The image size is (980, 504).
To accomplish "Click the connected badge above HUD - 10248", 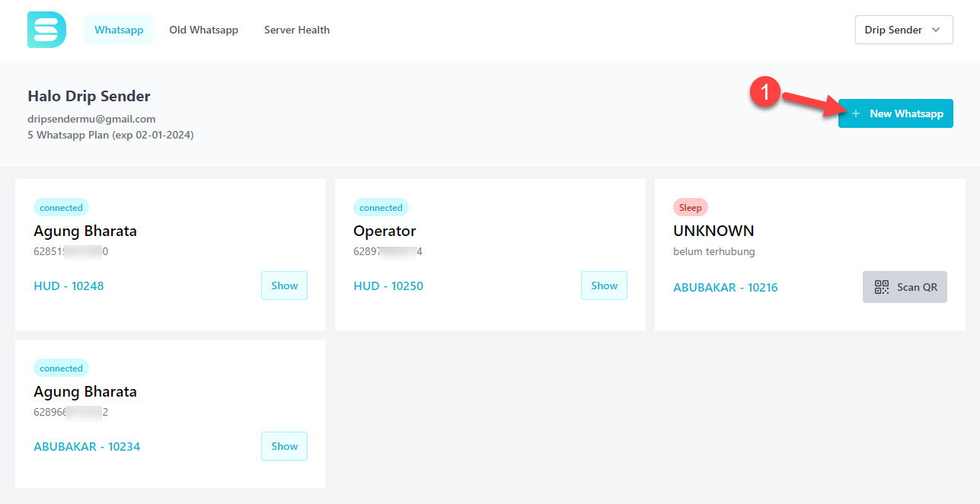I will [x=61, y=207].
